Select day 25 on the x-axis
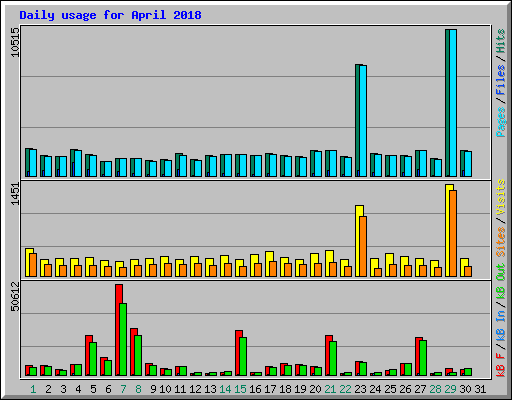 pyautogui.click(x=390, y=389)
